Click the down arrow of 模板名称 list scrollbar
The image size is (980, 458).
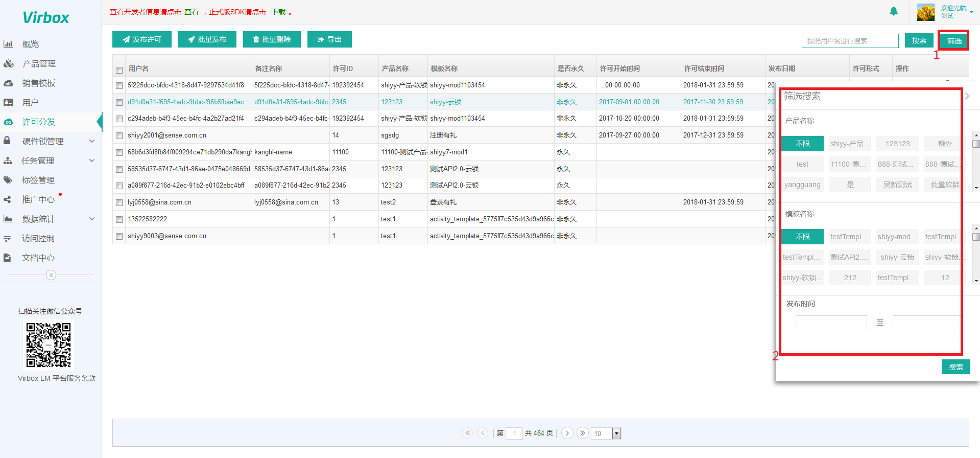coord(976,281)
